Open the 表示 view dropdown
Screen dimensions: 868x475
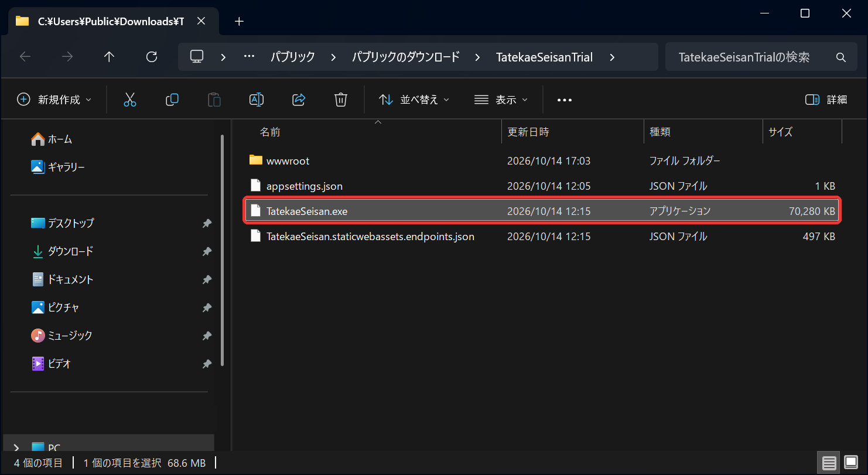[x=501, y=100]
